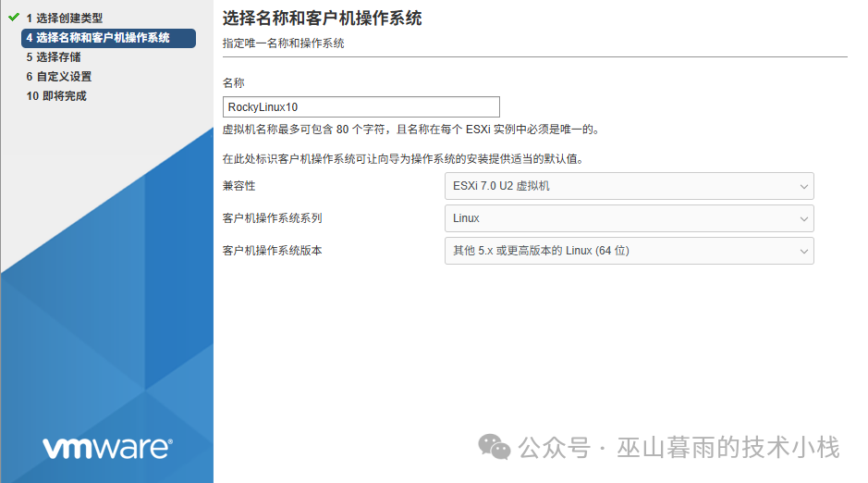Click the VMware logo
868x483 pixels.
(x=106, y=449)
